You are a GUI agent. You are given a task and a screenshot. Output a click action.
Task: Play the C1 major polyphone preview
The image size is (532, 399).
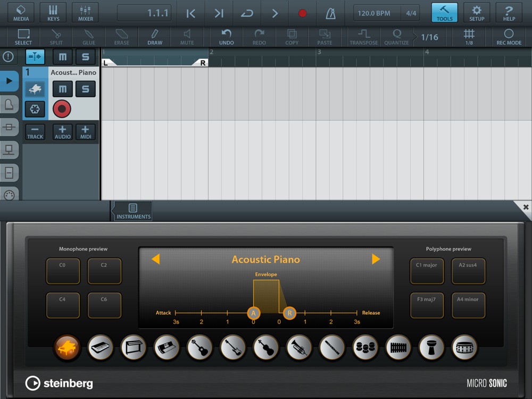[x=427, y=271]
